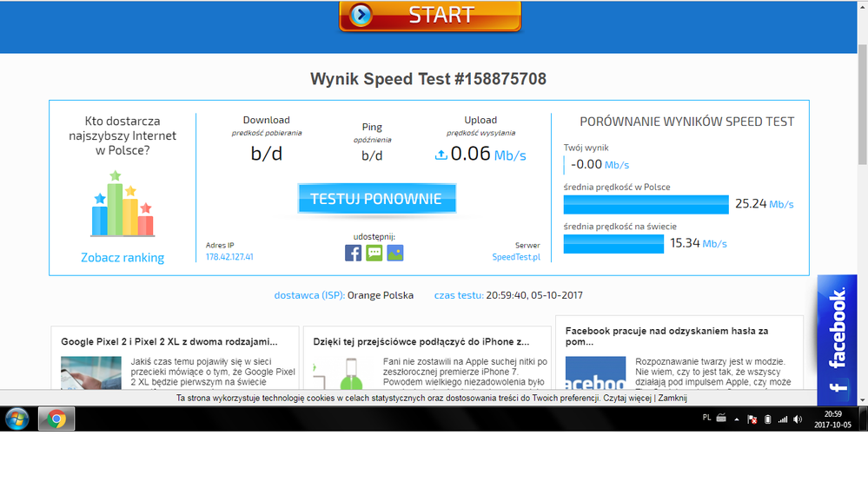
Task: Open the Zobacz ranking link
Action: pos(122,258)
